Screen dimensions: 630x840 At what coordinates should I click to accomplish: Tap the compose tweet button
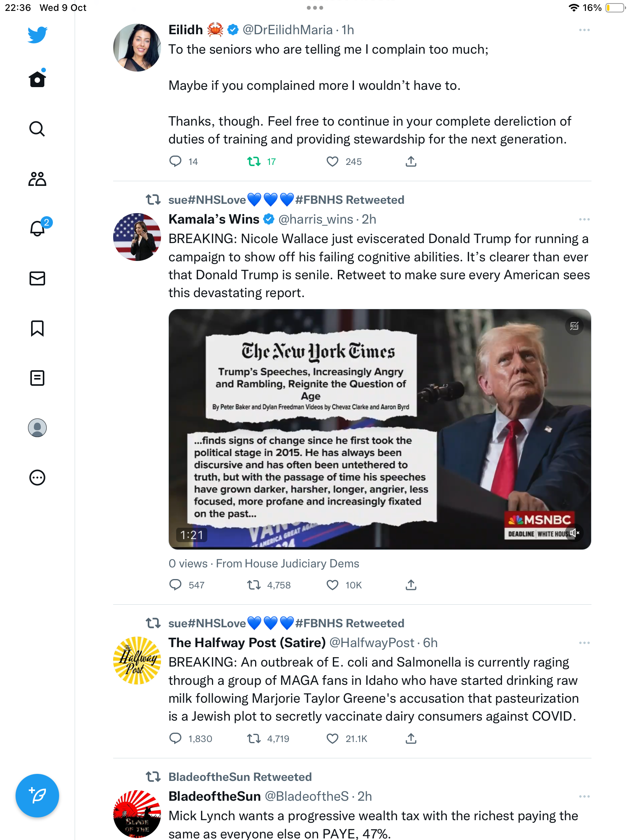click(37, 796)
